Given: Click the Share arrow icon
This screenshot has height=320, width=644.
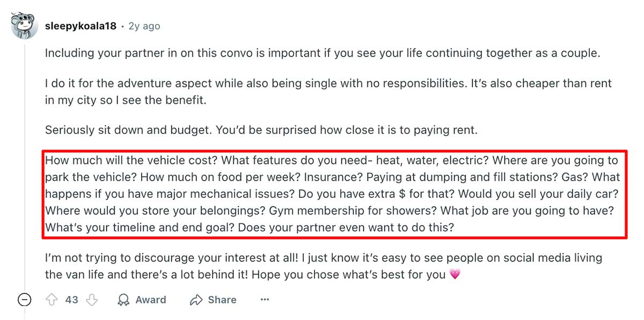Looking at the screenshot, I should (x=195, y=300).
